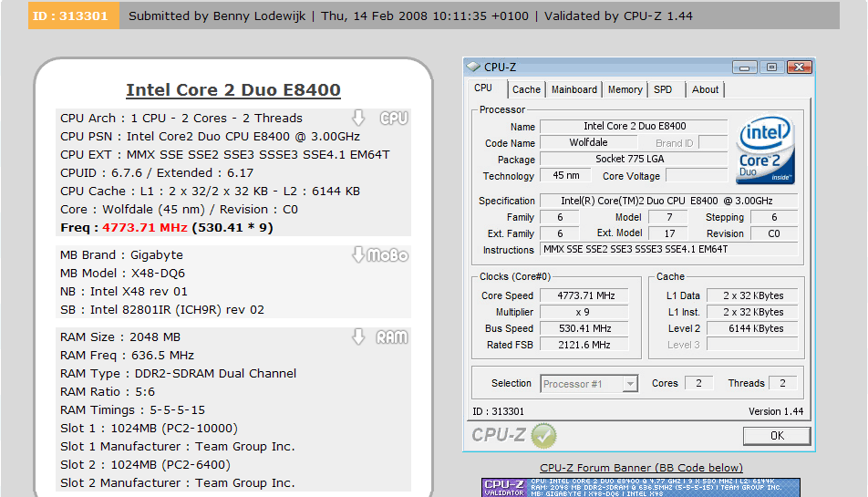The width and height of the screenshot is (868, 497).
Task: Open the Mainboard tab
Action: click(x=574, y=89)
